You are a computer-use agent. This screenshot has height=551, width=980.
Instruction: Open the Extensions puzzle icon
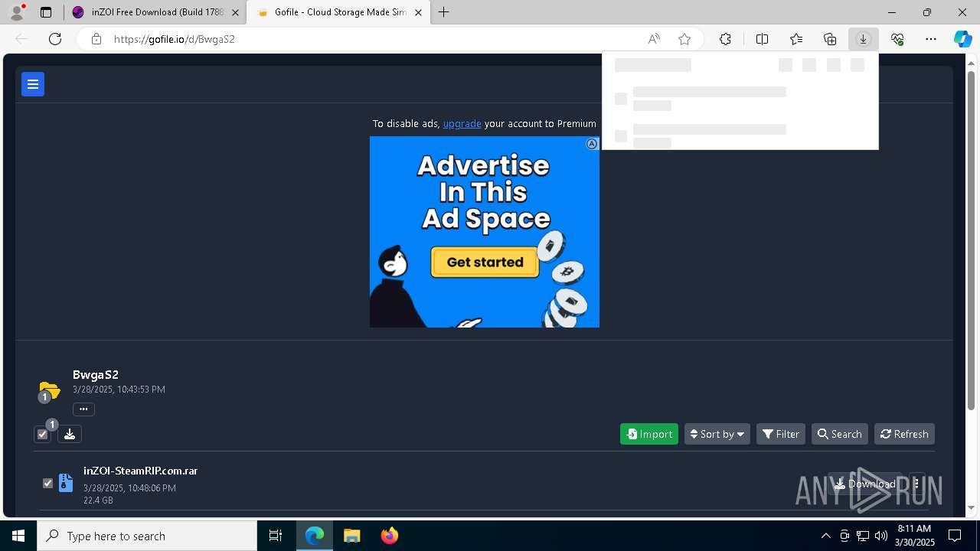(725, 39)
